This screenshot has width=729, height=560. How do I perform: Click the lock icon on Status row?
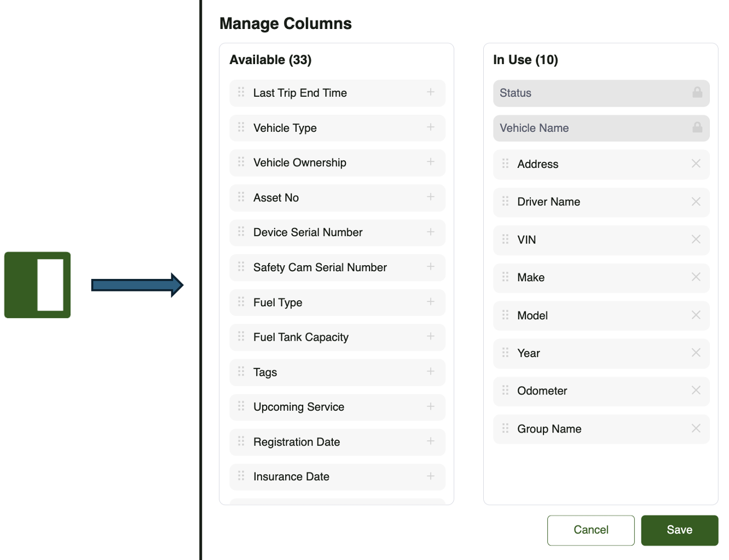coord(697,92)
